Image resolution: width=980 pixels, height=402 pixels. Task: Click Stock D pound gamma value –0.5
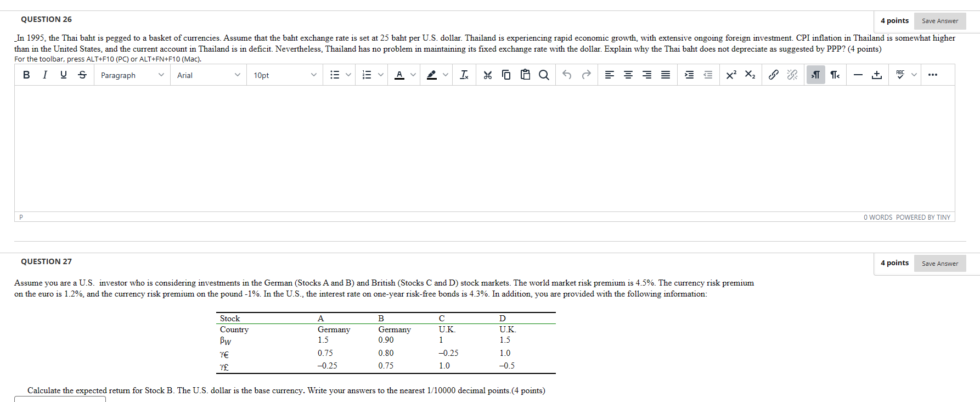tap(507, 366)
